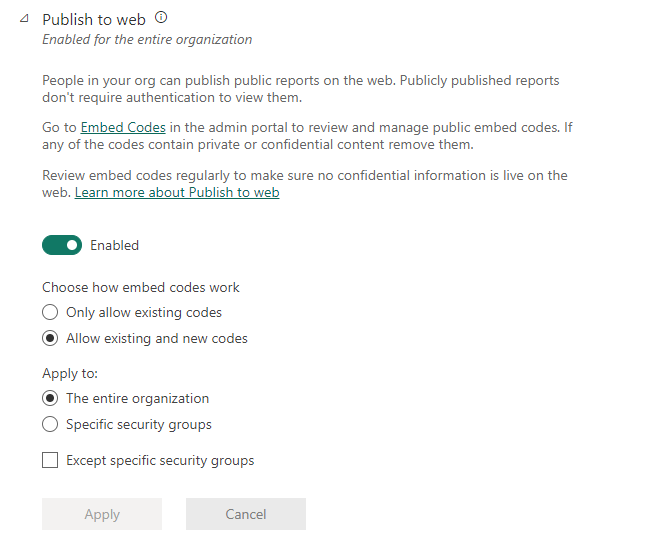This screenshot has width=647, height=552.
Task: Open Learn more about Publish to web
Action: [177, 192]
